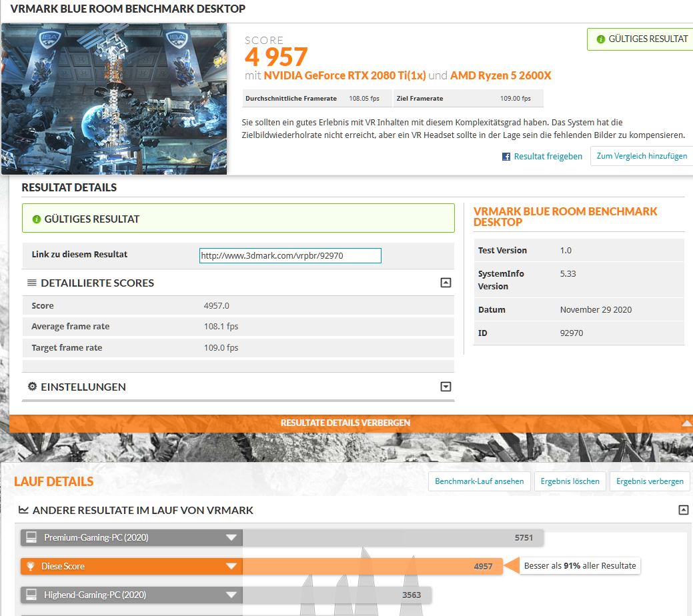Open Diese Score dropdown arrow

pyautogui.click(x=231, y=567)
